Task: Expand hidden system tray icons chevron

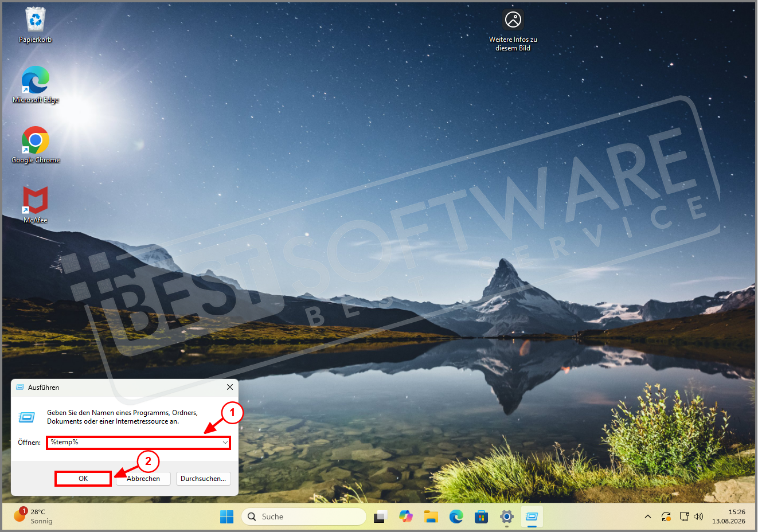Action: coord(648,517)
